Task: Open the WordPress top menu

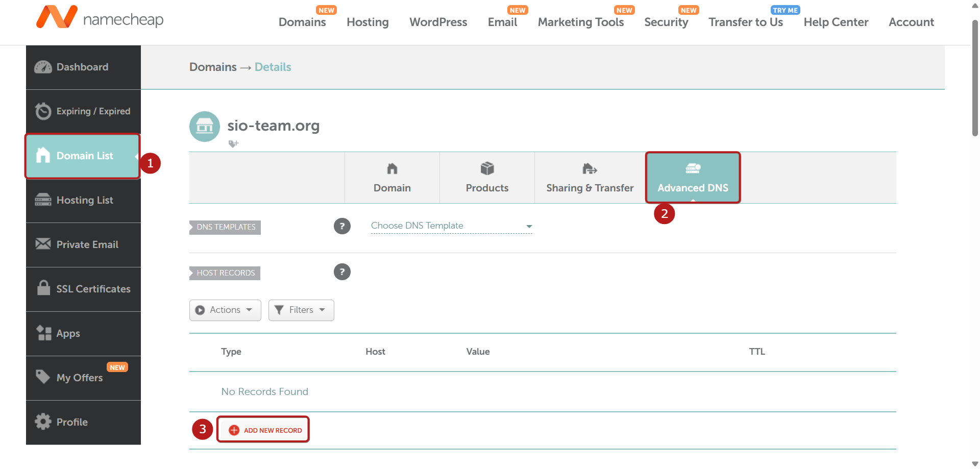Action: pos(438,22)
